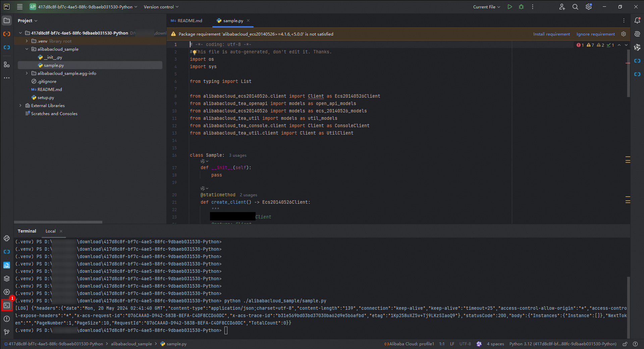Collapse the alibabacloud_sample folder
This screenshot has height=349, width=644.
(27, 49)
